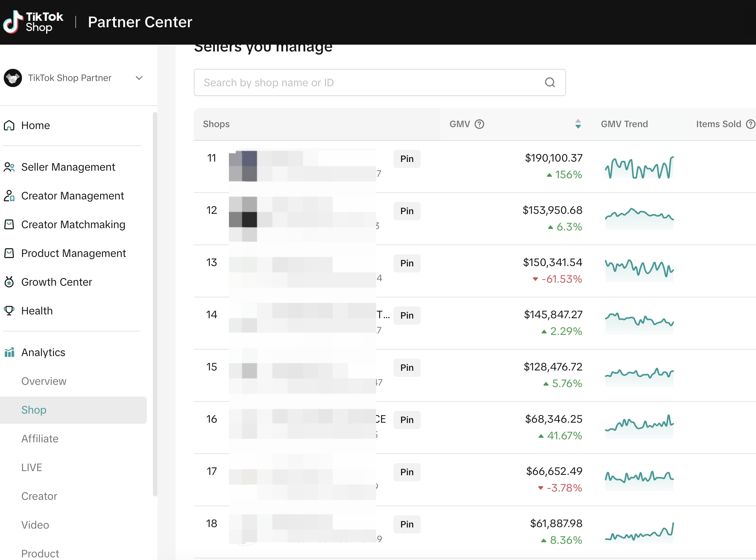The width and height of the screenshot is (756, 560).
Task: Click the shop thumbnail in row 12
Action: point(243,219)
